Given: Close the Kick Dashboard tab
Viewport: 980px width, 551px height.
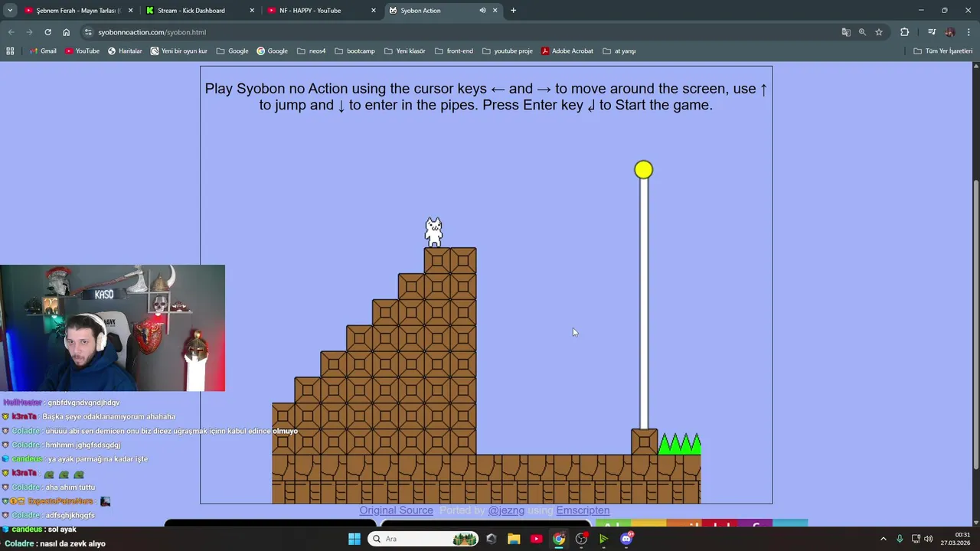Looking at the screenshot, I should [x=252, y=11].
